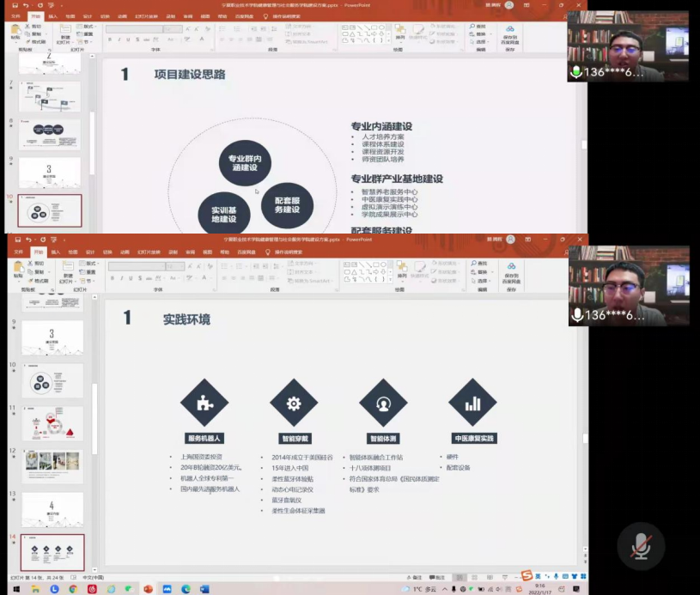Expand Layout (版式) dropdown in lower ribbon
Screen dimensions: 700x595
pyautogui.click(x=89, y=264)
